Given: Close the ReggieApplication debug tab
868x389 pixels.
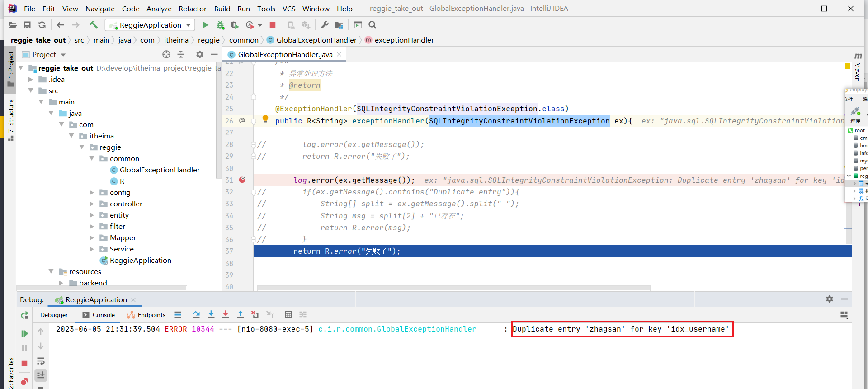Looking at the screenshot, I should [133, 299].
